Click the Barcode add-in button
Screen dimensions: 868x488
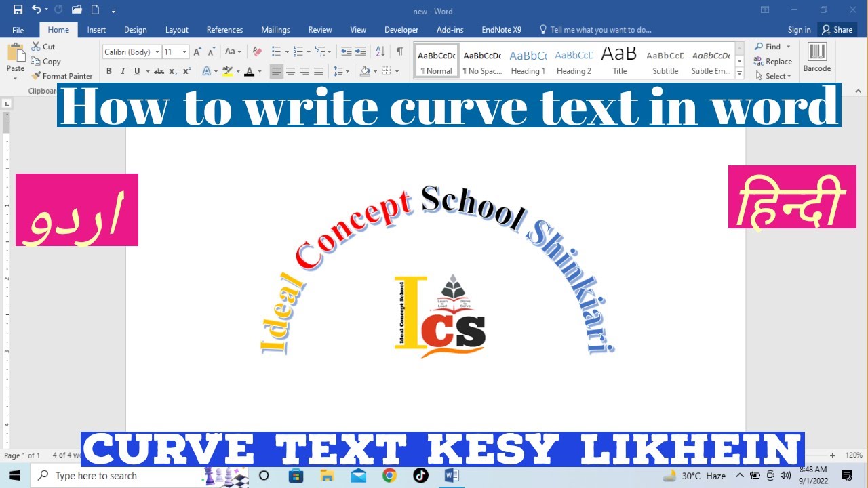coord(817,58)
